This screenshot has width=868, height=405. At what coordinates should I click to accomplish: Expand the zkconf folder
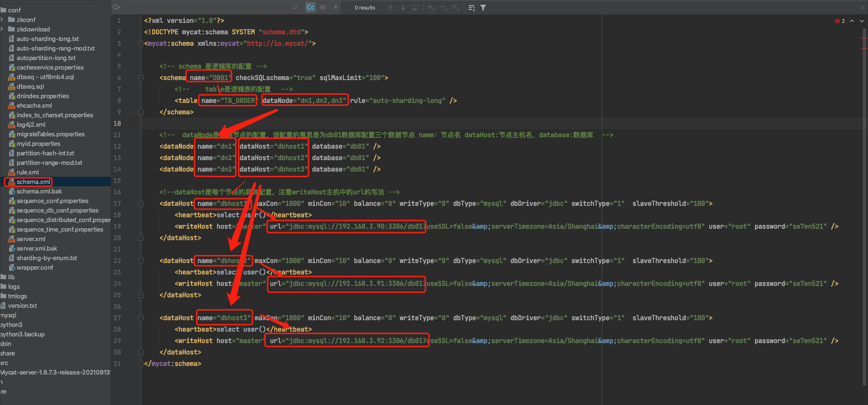coord(2,20)
